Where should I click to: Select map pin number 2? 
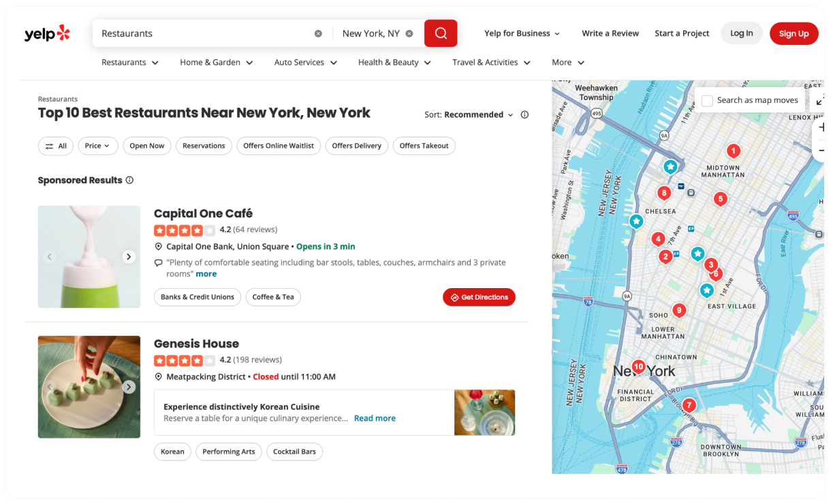click(665, 257)
